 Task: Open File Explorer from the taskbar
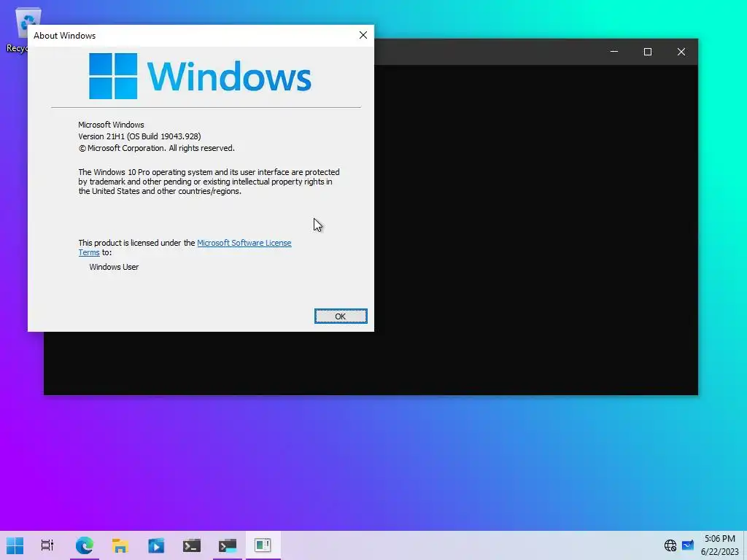[120, 545]
